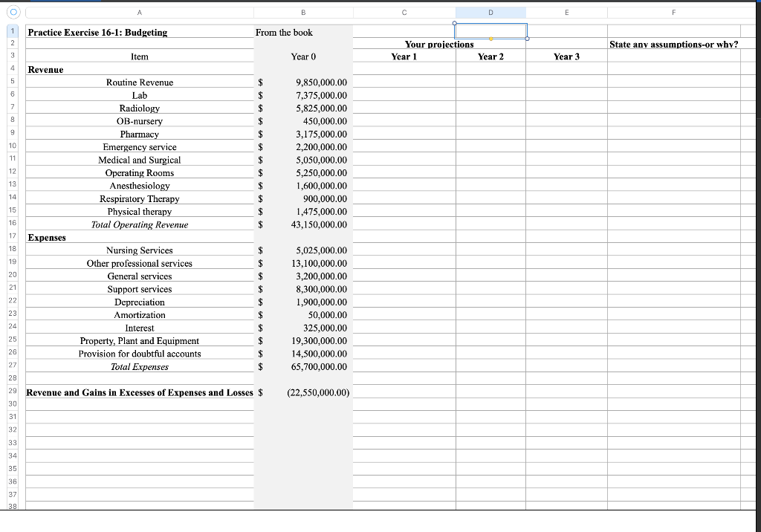The width and height of the screenshot is (761, 532).
Task: Select the 'Radiology' item cell
Action: pyautogui.click(x=139, y=108)
